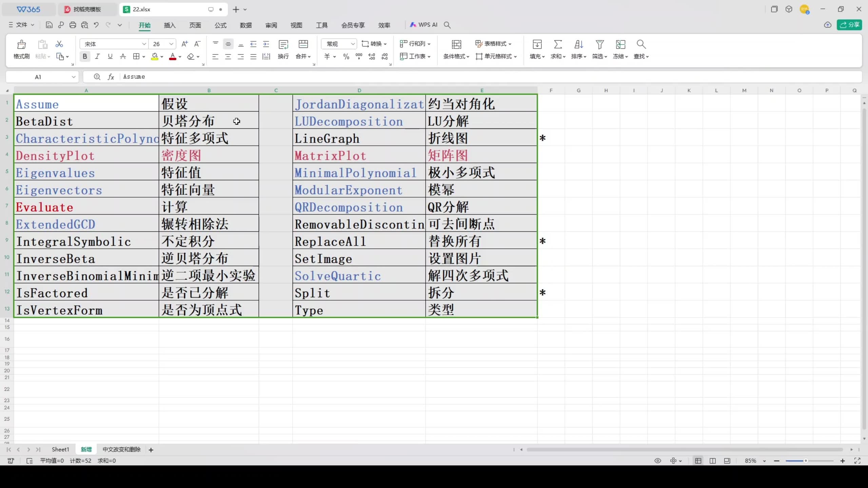Click the Undo arrow icon
Screen dimensions: 868x488
[x=96, y=25]
